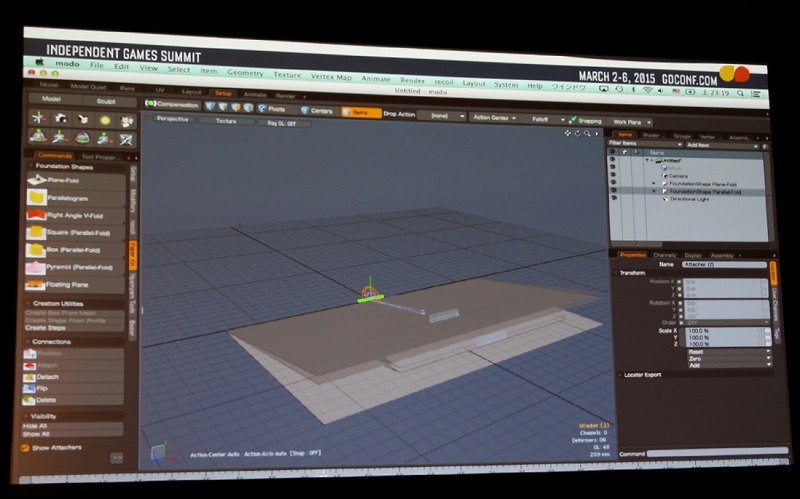Open the Apple menu
Image resolution: width=800 pixels, height=499 pixels.
pyautogui.click(x=39, y=62)
